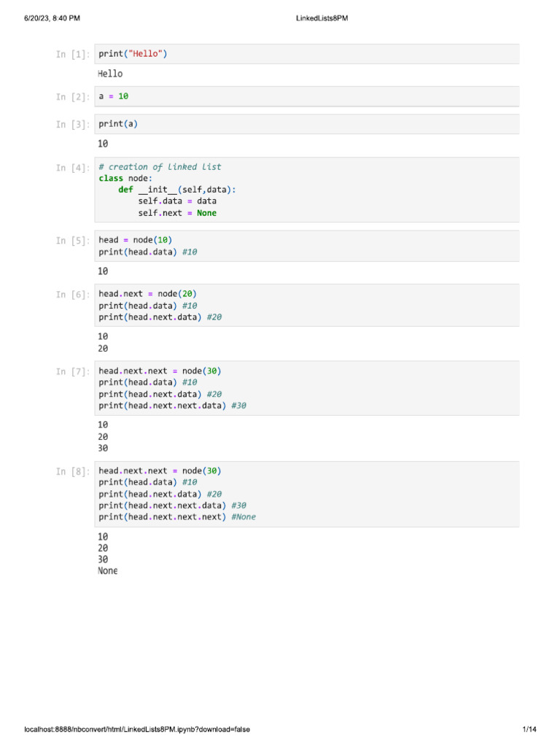Screen dimensions: 560x747
Task: Select the 'head = node(10)' code cell
Action: (306, 246)
